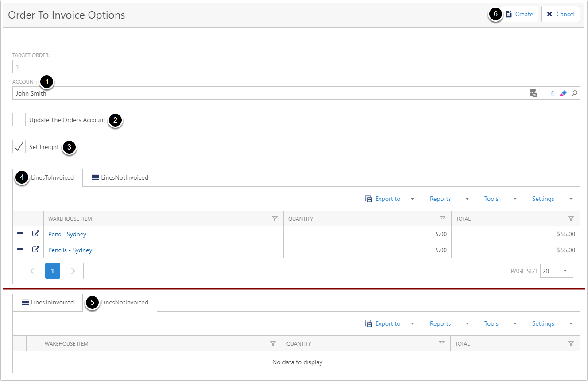Select page 1 in the pager

click(53, 271)
